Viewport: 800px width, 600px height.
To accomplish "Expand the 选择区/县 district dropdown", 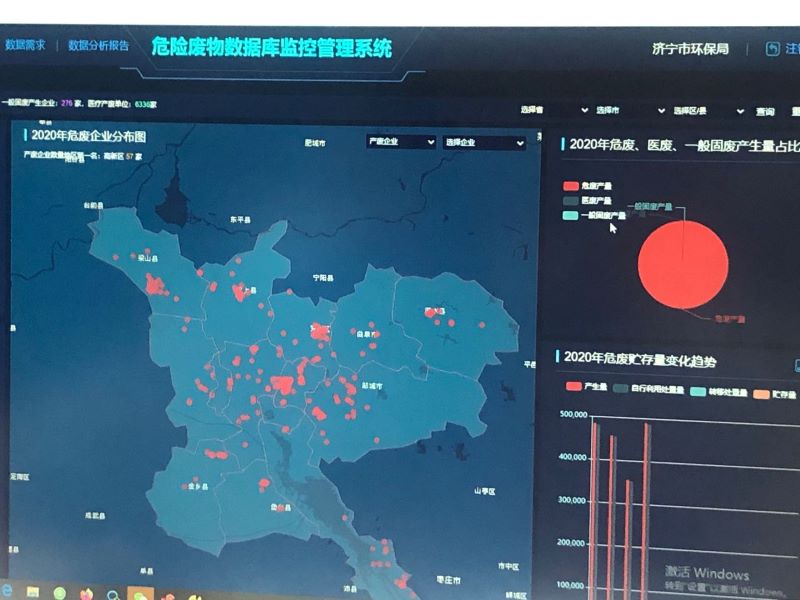I will (x=708, y=111).
